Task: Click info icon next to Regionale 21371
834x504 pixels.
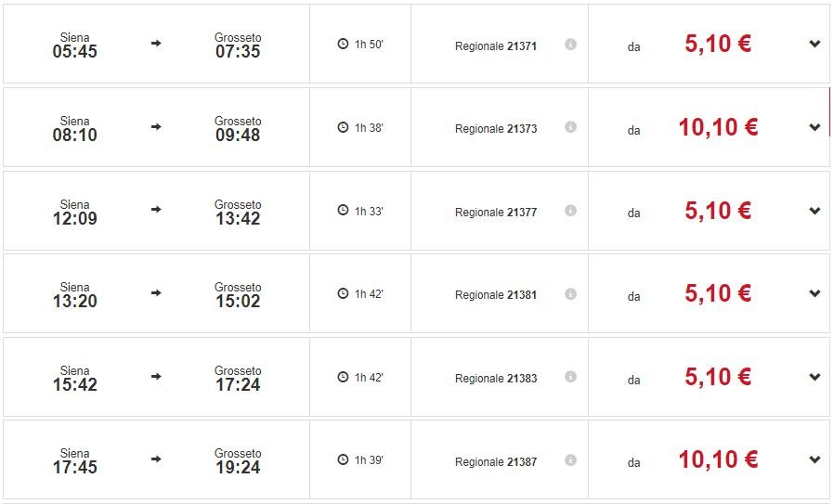Action: point(570,45)
